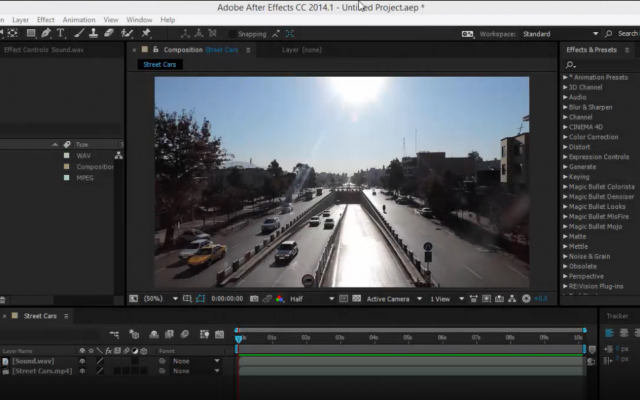Open Composition Mini-Flowchart in timeline
Image resolution: width=640 pixels, height=400 pixels.
point(114,335)
